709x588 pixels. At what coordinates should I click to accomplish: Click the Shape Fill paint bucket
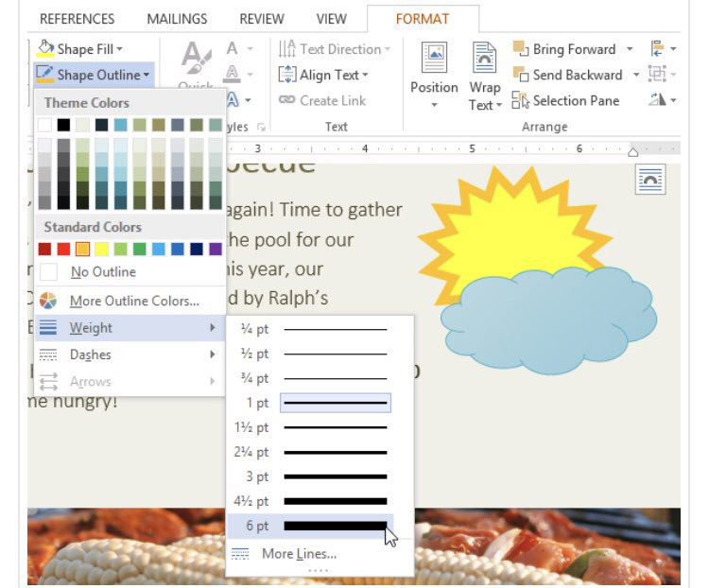tap(44, 49)
